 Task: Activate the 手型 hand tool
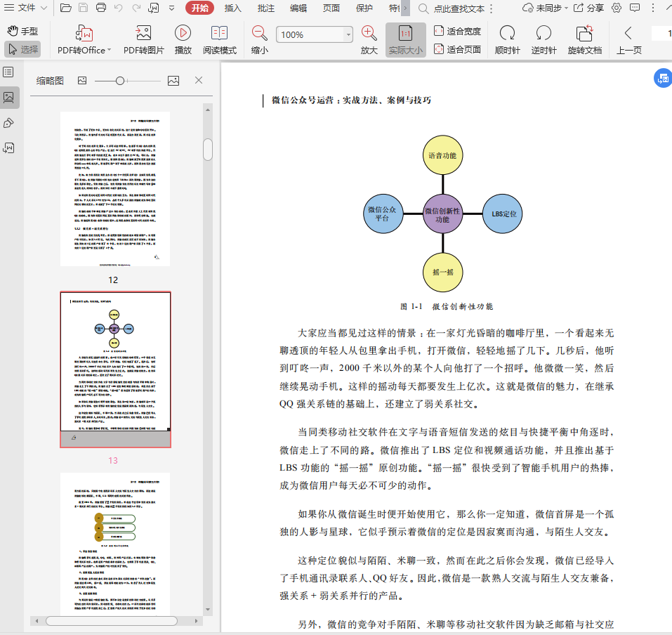[x=22, y=31]
